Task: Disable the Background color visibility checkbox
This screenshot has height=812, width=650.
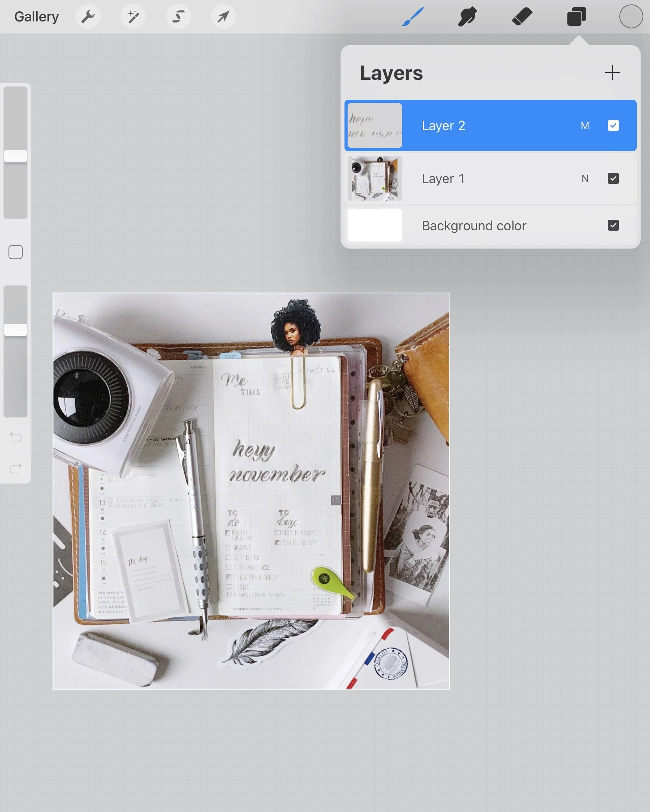Action: (x=613, y=225)
